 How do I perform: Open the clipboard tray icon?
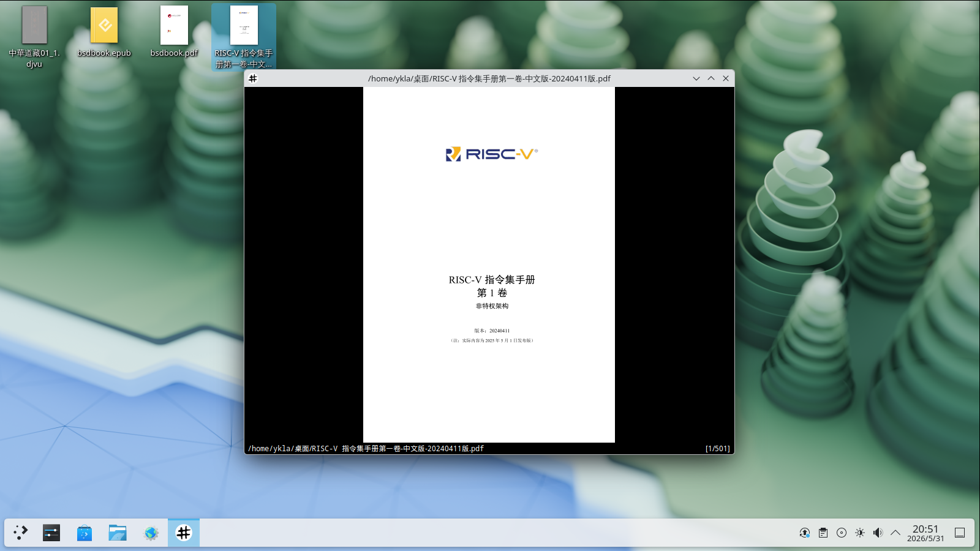(823, 533)
